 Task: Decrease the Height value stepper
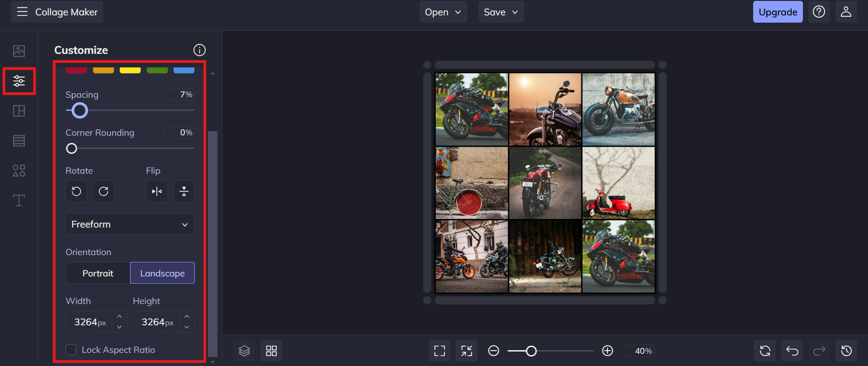(x=187, y=327)
